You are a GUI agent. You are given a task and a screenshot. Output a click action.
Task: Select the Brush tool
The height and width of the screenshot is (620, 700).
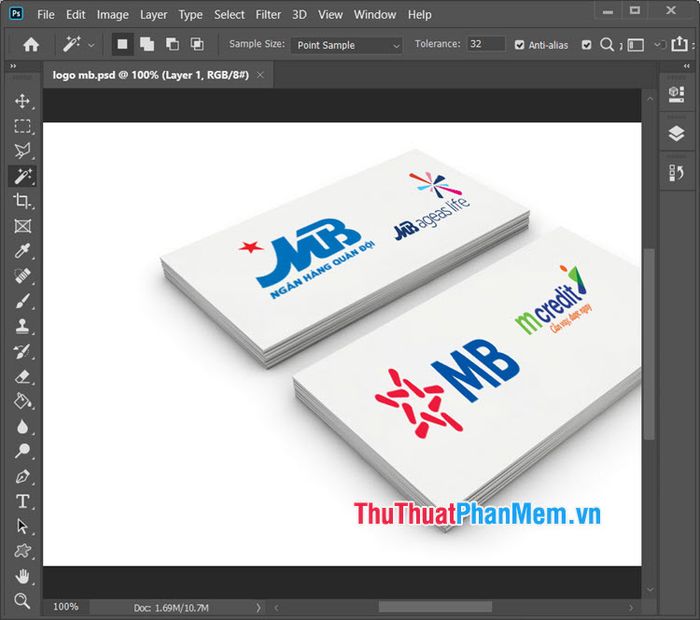(22, 301)
